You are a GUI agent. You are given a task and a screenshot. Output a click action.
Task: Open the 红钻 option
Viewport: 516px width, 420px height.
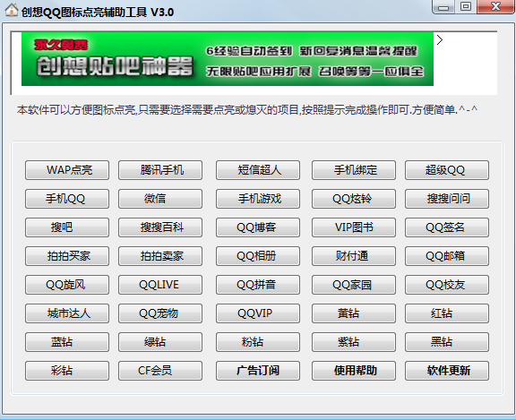(x=447, y=313)
